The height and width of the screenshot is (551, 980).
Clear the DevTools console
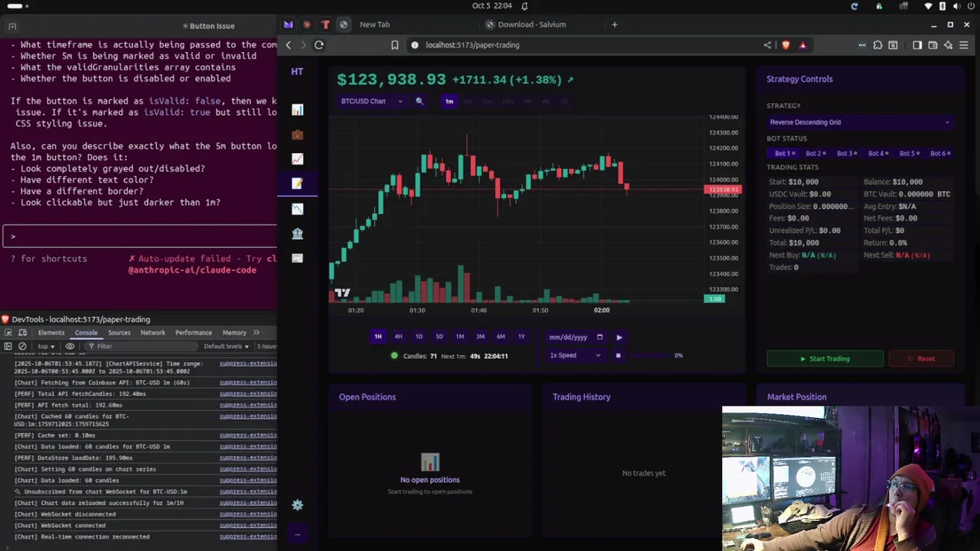pyautogui.click(x=22, y=346)
